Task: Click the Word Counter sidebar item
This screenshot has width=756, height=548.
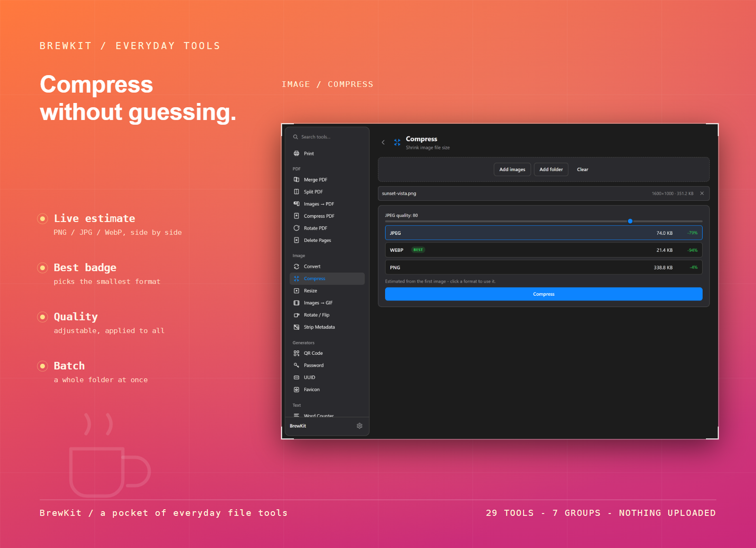Action: (318, 416)
